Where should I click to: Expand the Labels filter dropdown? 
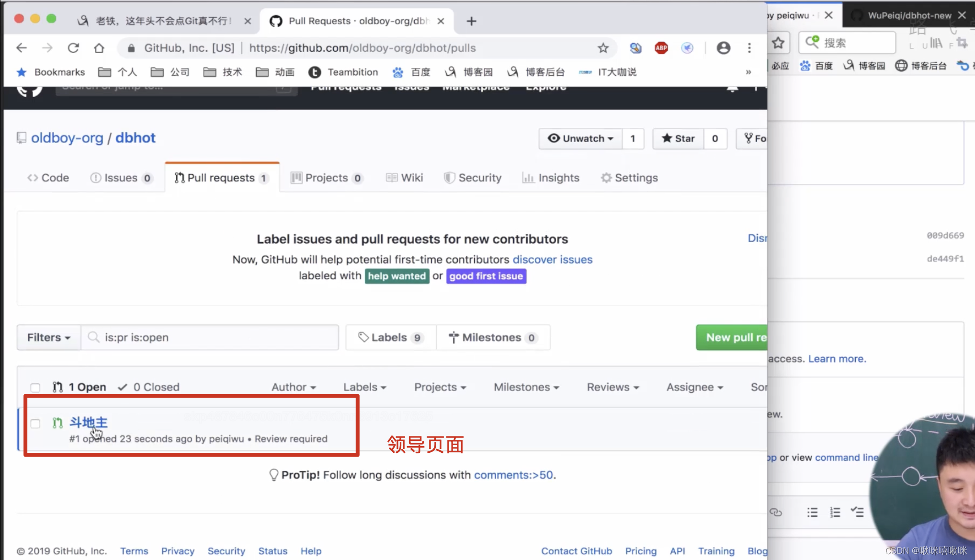[365, 387]
